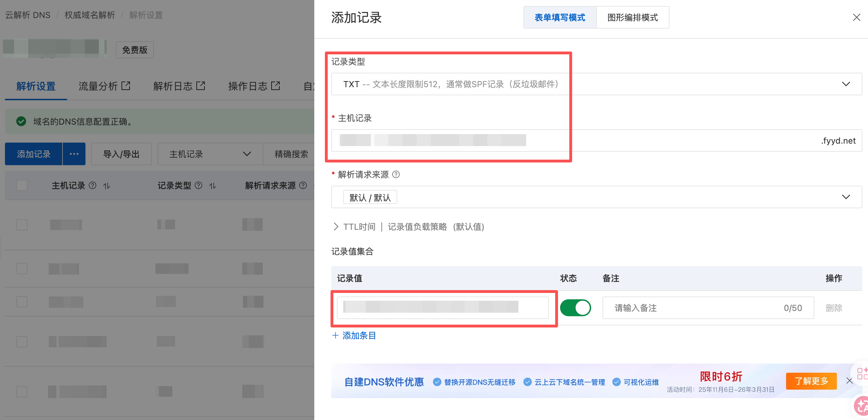Viewport: 868px width, 420px height.
Task: Open the floating apps grid icon
Action: click(862, 373)
